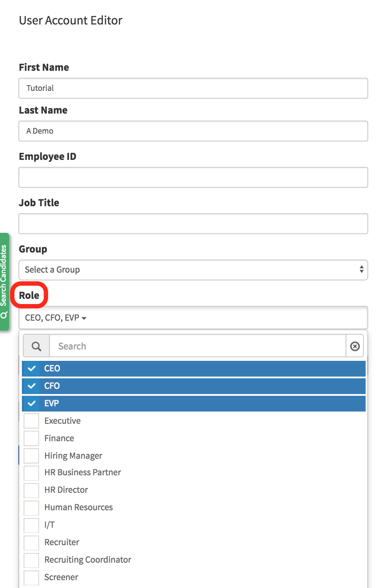Image resolution: width=377 pixels, height=588 pixels.
Task: Enable the Finance role checkbox
Action: click(31, 438)
